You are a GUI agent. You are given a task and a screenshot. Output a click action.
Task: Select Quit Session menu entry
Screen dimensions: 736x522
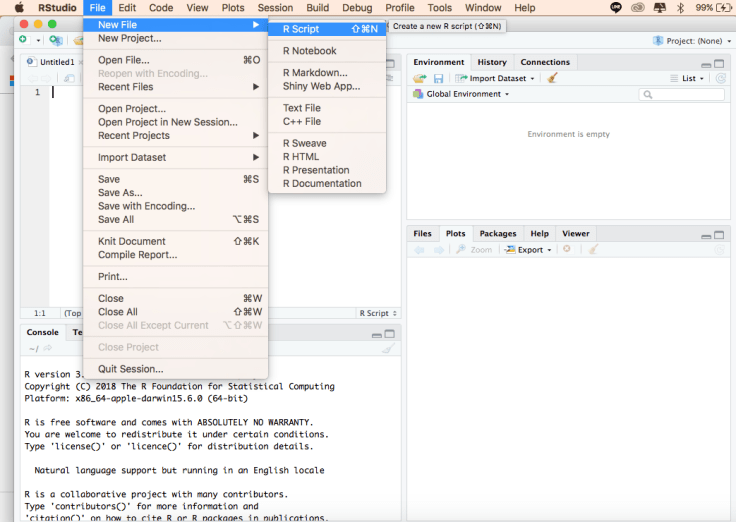point(176,369)
